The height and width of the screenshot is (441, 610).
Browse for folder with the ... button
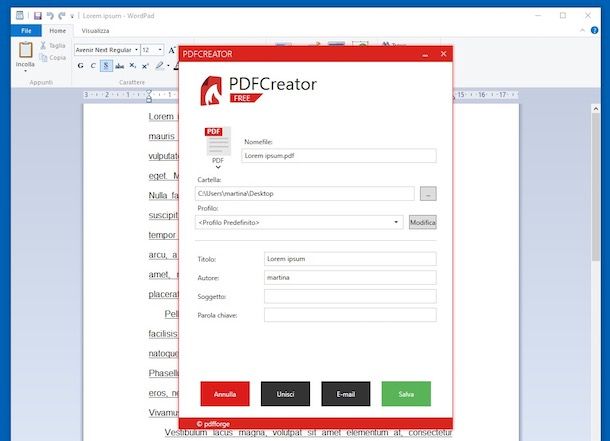click(428, 193)
